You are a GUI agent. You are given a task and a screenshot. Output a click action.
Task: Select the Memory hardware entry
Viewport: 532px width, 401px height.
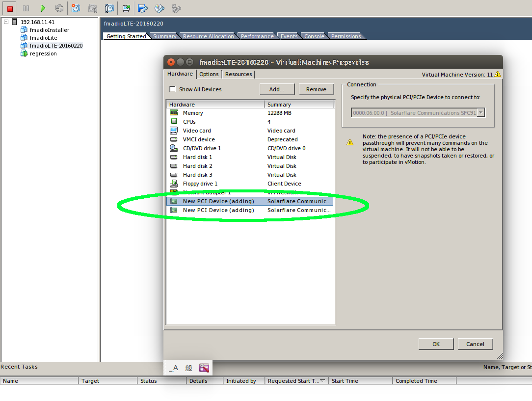(x=193, y=112)
